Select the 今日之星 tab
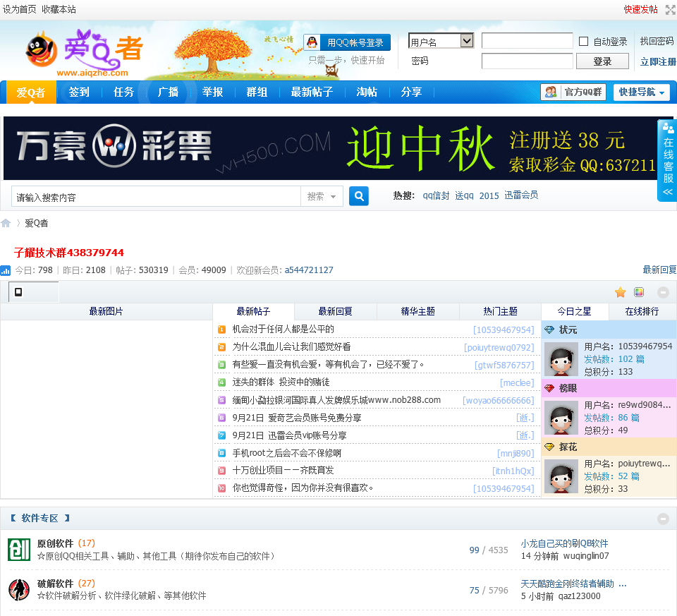The width and height of the screenshot is (677, 616). click(574, 311)
